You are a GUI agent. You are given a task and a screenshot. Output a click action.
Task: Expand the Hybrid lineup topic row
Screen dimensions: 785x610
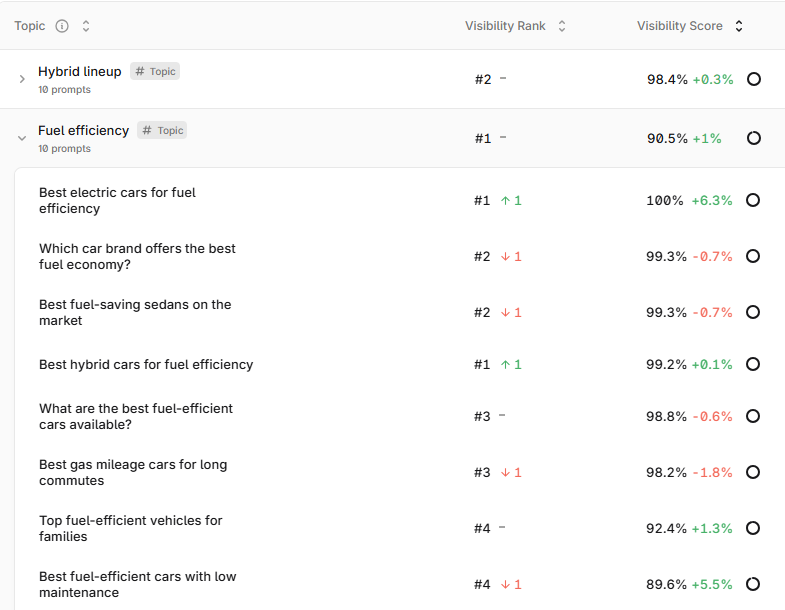click(22, 79)
